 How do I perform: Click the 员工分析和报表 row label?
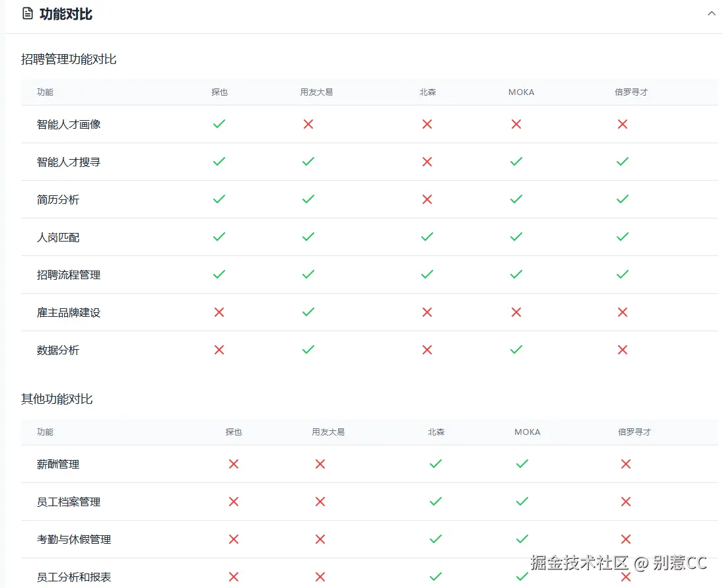(74, 577)
